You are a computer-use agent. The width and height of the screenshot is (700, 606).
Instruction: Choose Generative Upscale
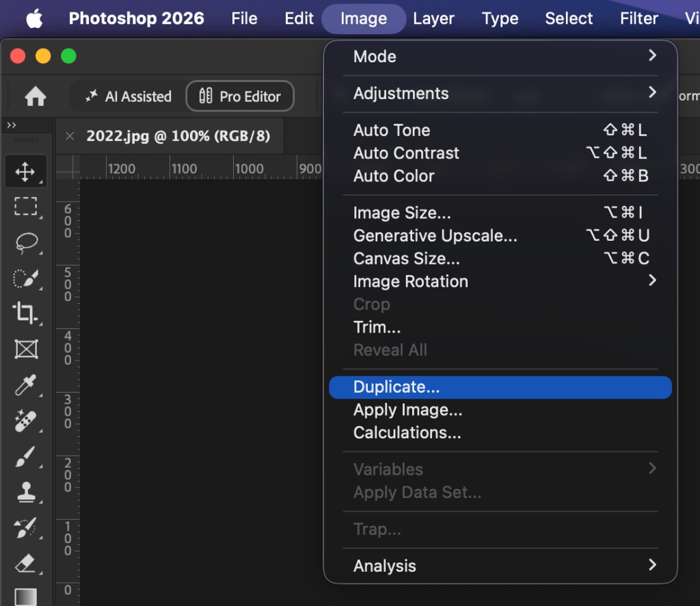click(500, 236)
